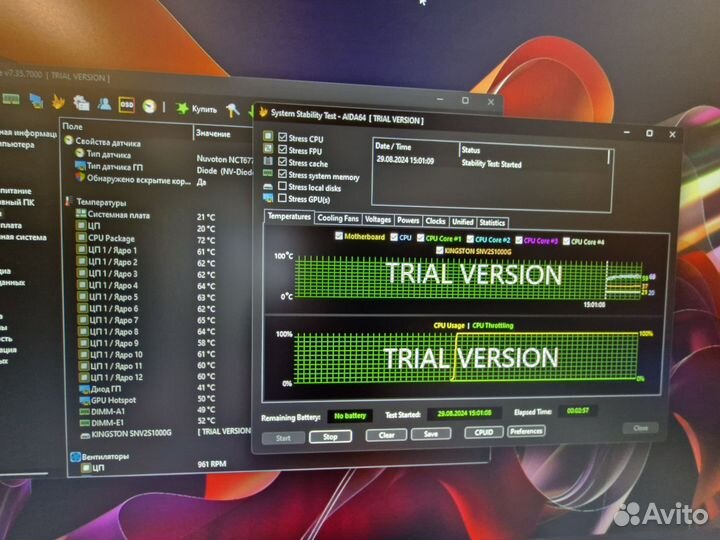Screen dimensions: 720x540
Task: Open CPUID from stability test window
Action: click(x=484, y=432)
